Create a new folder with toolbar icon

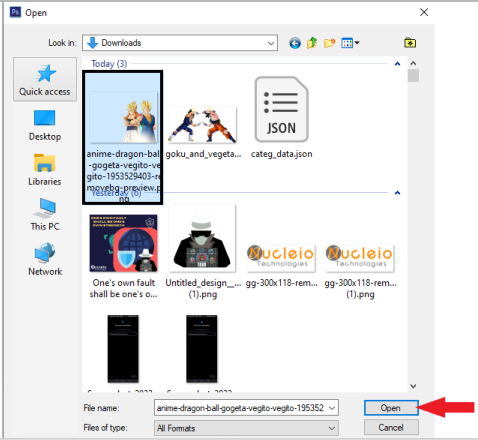329,43
